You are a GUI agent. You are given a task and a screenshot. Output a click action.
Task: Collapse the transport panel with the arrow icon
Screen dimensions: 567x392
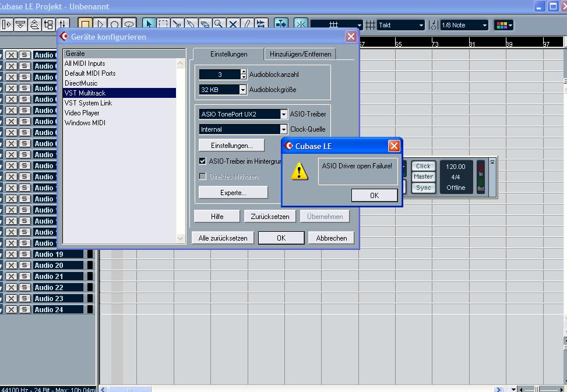(492, 162)
